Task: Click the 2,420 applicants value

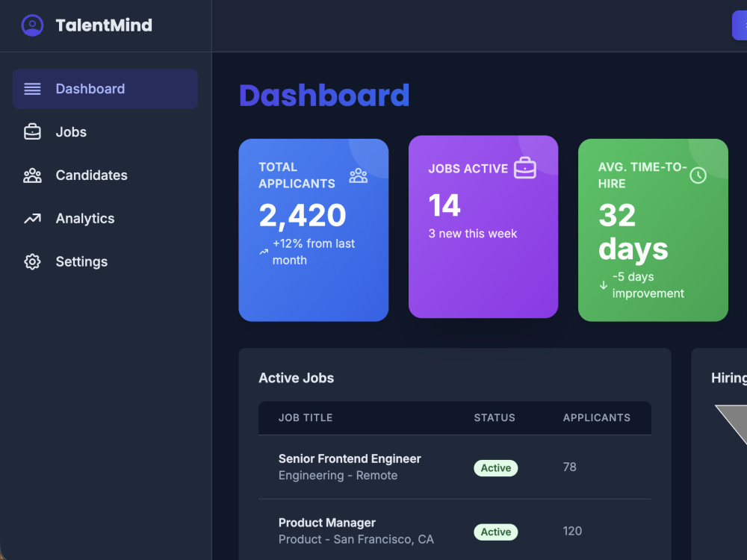Action: pos(303,215)
